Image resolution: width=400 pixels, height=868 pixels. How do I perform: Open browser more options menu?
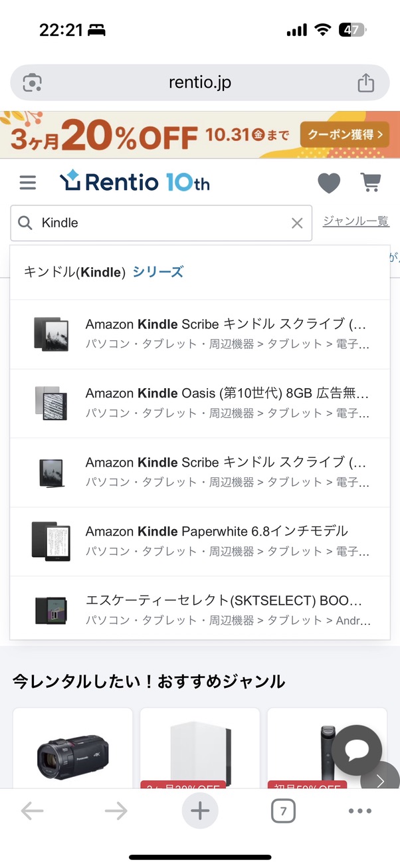click(x=359, y=811)
